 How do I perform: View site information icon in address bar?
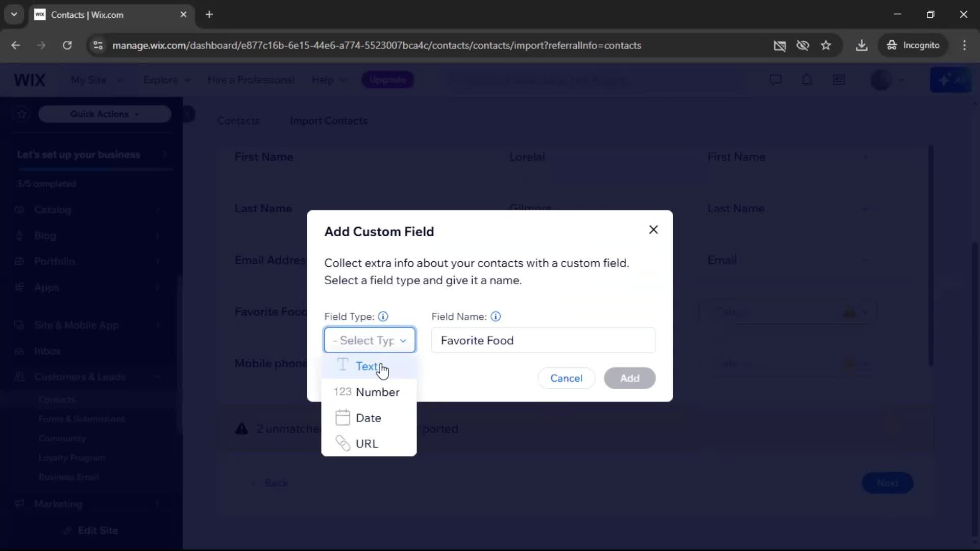click(x=98, y=45)
